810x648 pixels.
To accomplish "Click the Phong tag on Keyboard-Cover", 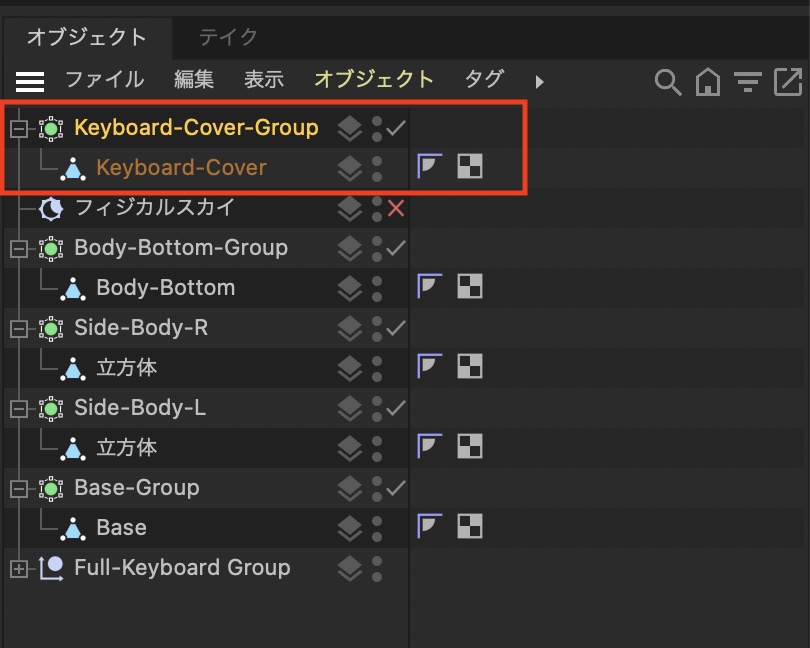I will (429, 167).
